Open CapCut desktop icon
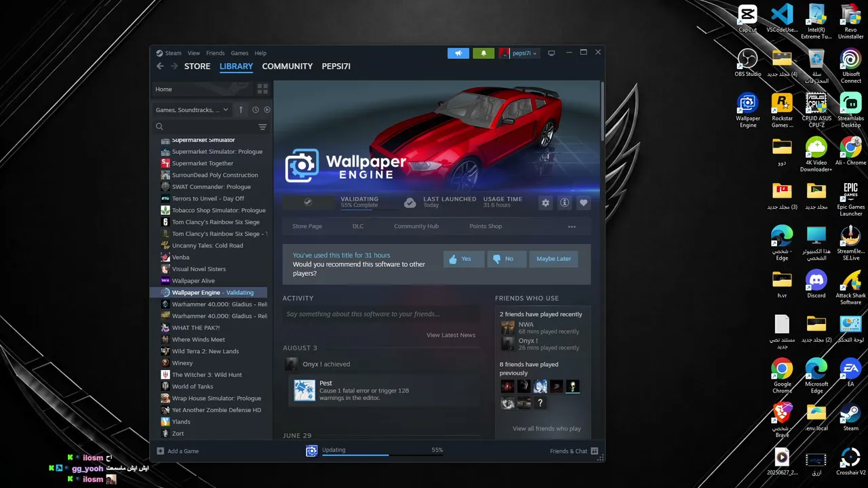The height and width of the screenshot is (488, 868). pyautogui.click(x=747, y=19)
